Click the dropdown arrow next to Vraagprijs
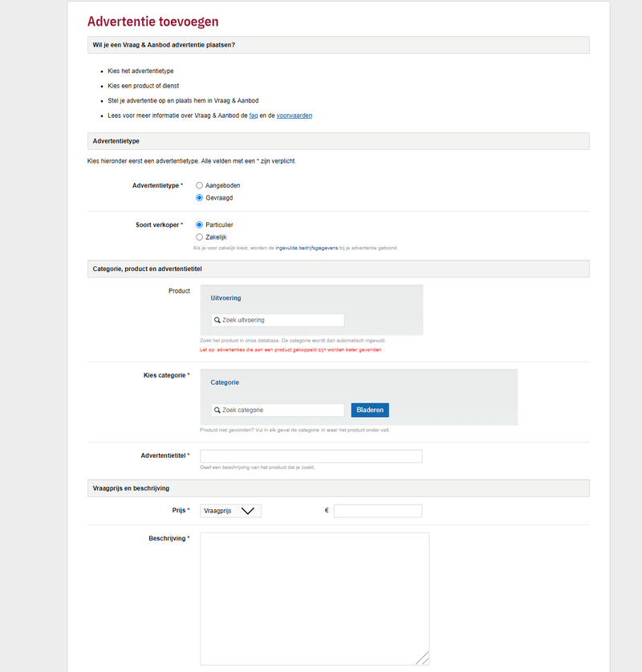 pos(250,511)
